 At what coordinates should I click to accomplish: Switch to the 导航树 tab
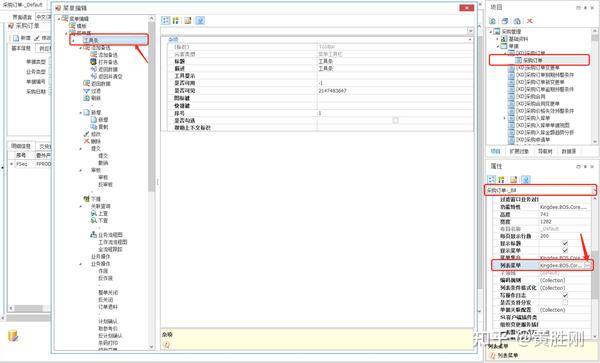point(545,151)
